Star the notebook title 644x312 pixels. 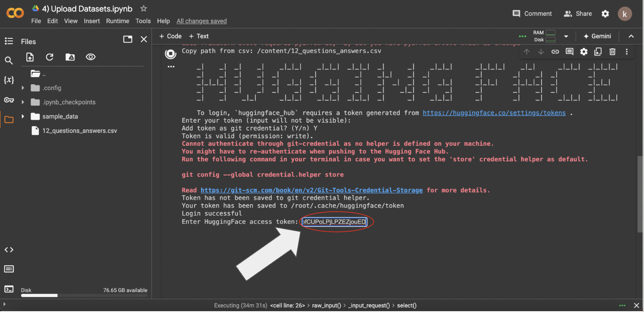coord(143,9)
